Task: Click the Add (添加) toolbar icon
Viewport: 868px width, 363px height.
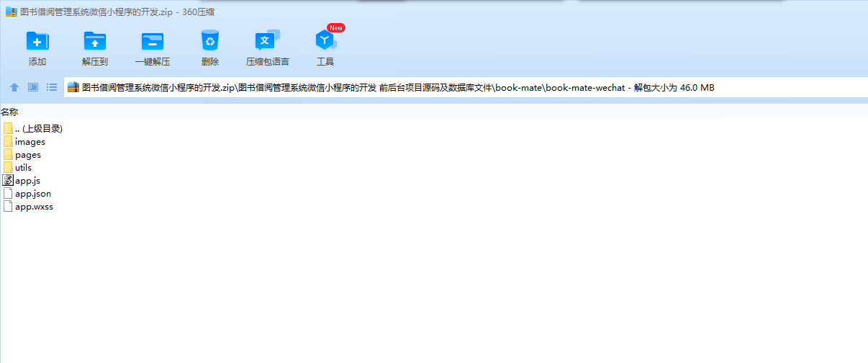Action: tap(37, 41)
